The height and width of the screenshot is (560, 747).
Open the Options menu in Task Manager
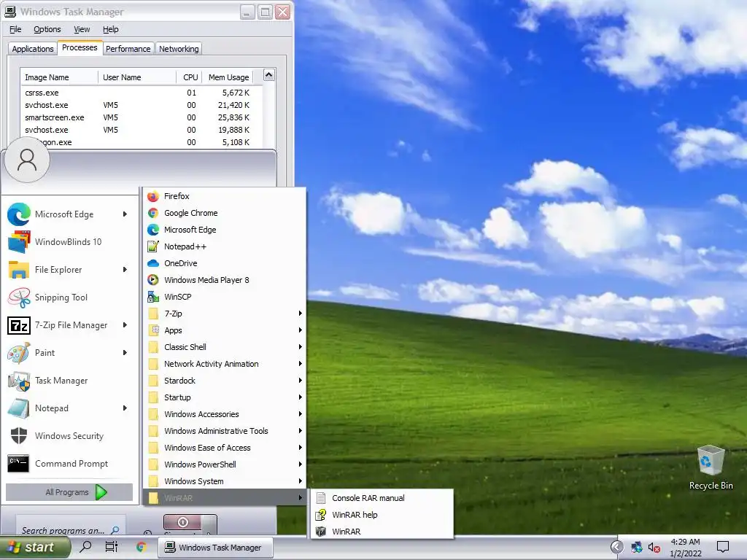click(x=47, y=29)
